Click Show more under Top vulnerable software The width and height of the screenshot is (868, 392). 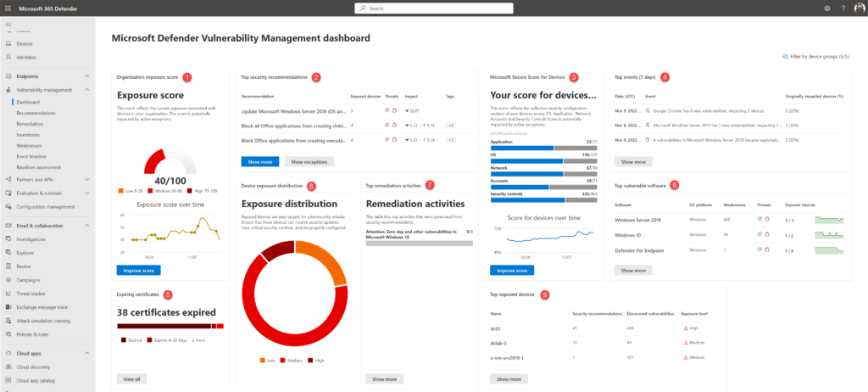(x=634, y=271)
